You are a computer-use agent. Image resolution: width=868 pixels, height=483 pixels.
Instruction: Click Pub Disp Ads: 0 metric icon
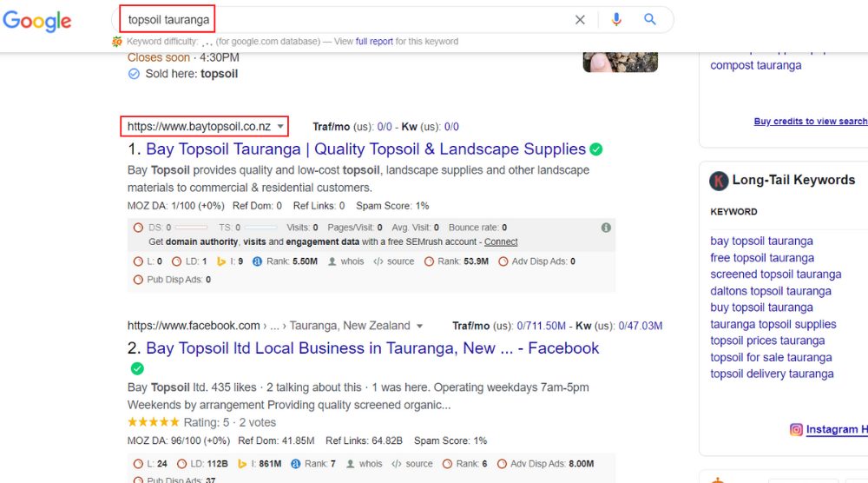[x=138, y=280]
